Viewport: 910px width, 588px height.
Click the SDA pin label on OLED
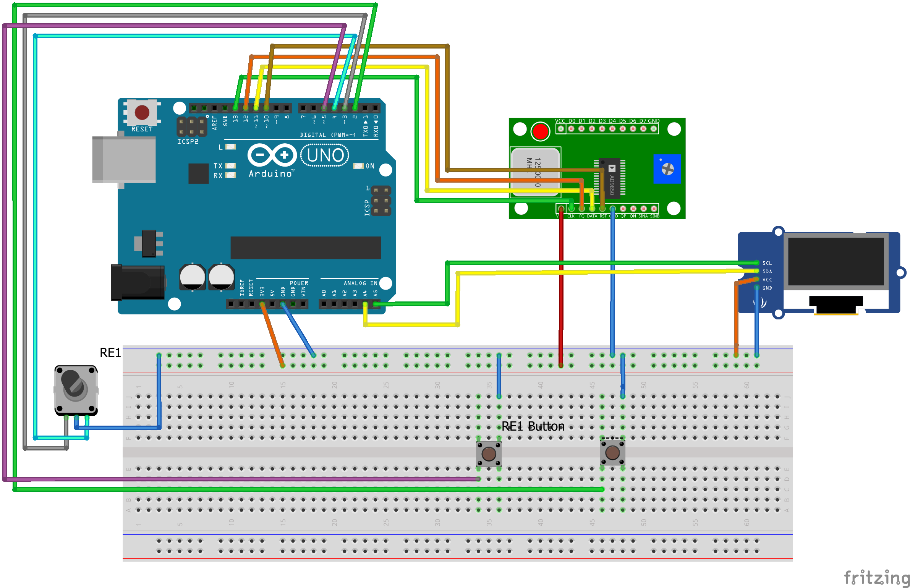(x=767, y=272)
